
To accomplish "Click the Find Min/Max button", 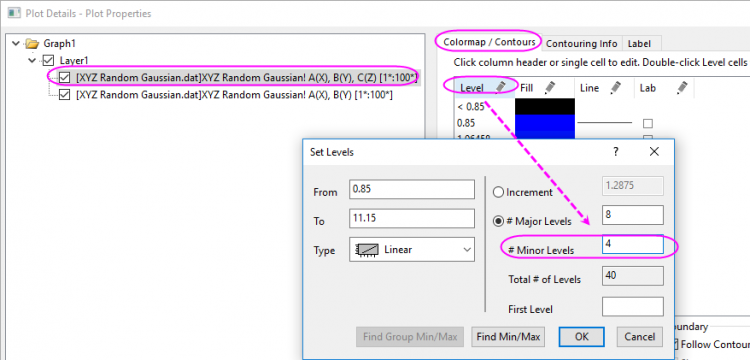I will 508,337.
